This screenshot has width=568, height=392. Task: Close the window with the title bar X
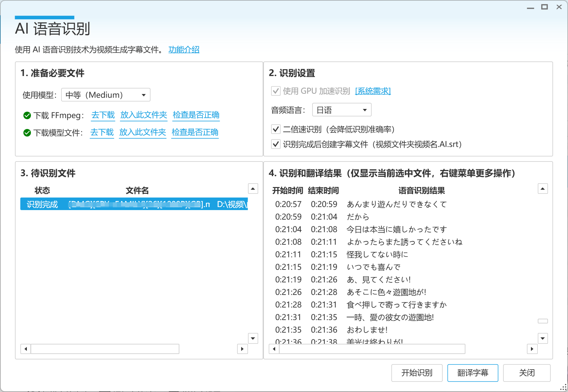click(x=559, y=7)
